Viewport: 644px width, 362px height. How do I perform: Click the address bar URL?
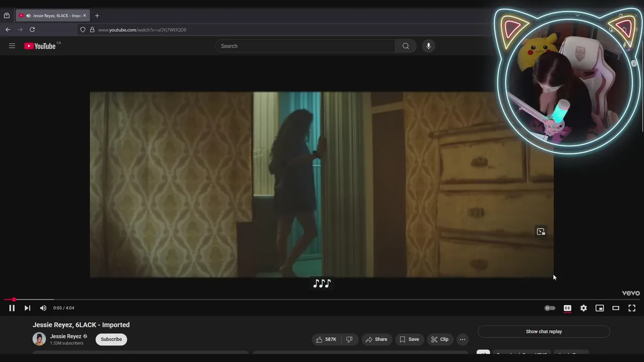[x=142, y=30]
